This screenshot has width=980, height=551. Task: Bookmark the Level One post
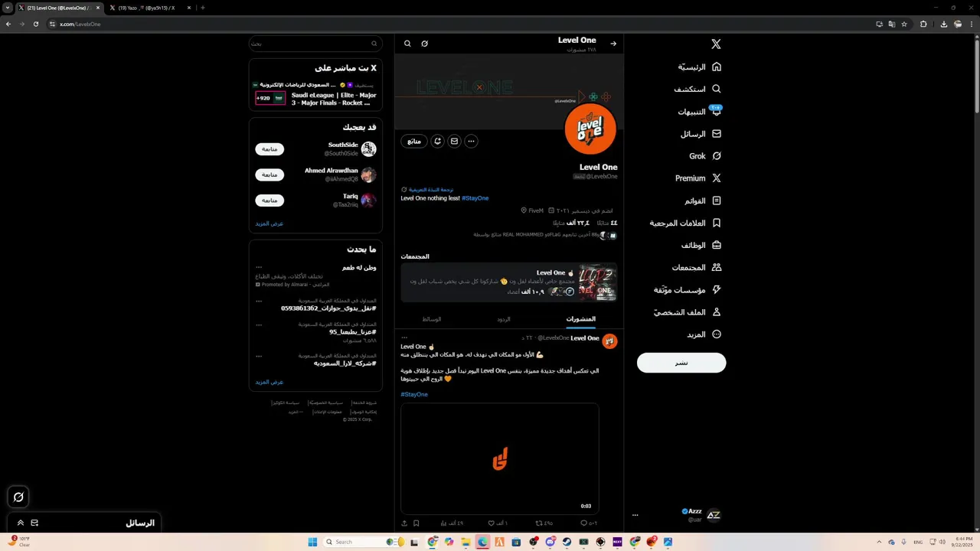click(416, 523)
